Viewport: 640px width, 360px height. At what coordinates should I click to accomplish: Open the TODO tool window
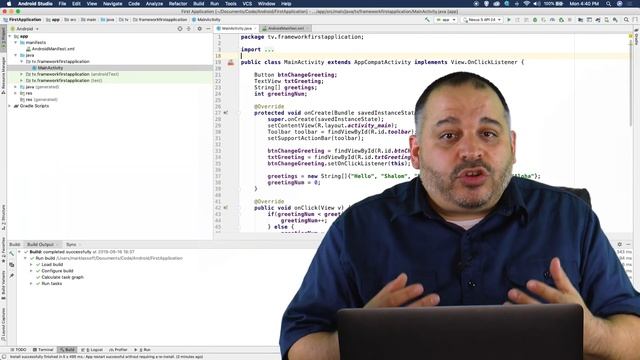(x=18, y=350)
